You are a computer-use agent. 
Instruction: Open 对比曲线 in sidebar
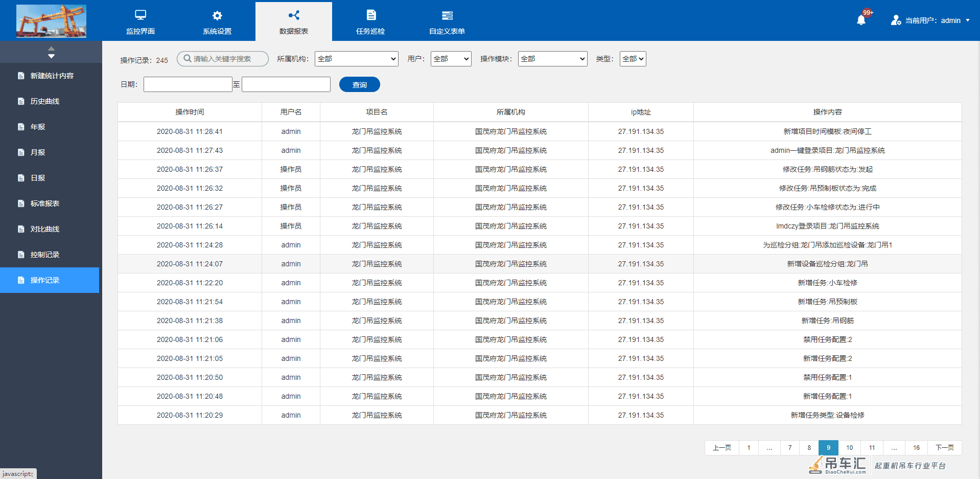50,229
